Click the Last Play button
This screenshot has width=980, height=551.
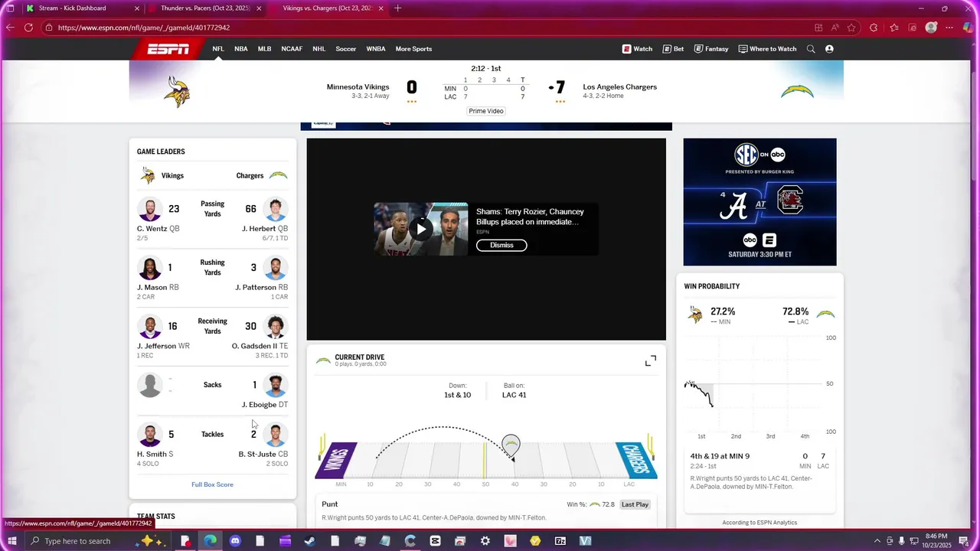tap(635, 504)
